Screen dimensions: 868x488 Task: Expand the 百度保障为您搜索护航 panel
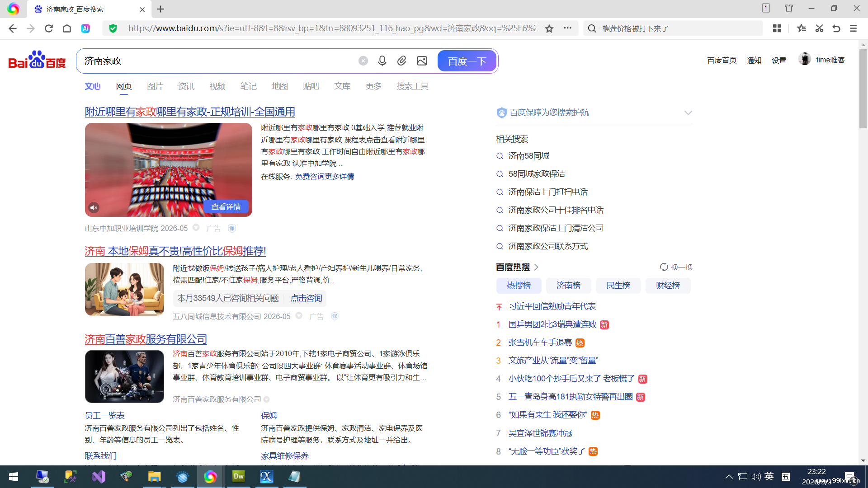click(x=688, y=113)
